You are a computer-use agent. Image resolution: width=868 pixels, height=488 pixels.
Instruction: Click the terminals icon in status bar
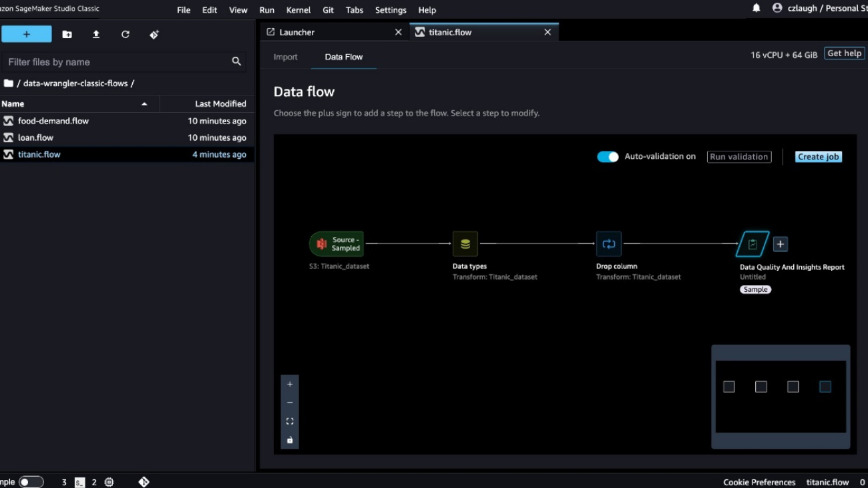point(80,482)
